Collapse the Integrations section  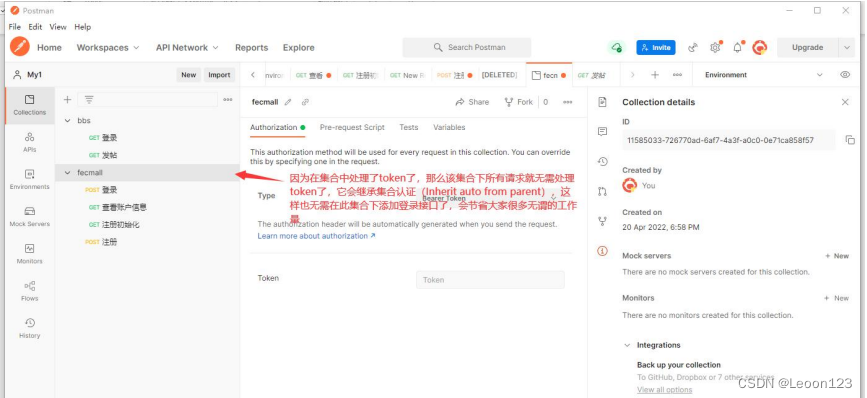(x=627, y=345)
